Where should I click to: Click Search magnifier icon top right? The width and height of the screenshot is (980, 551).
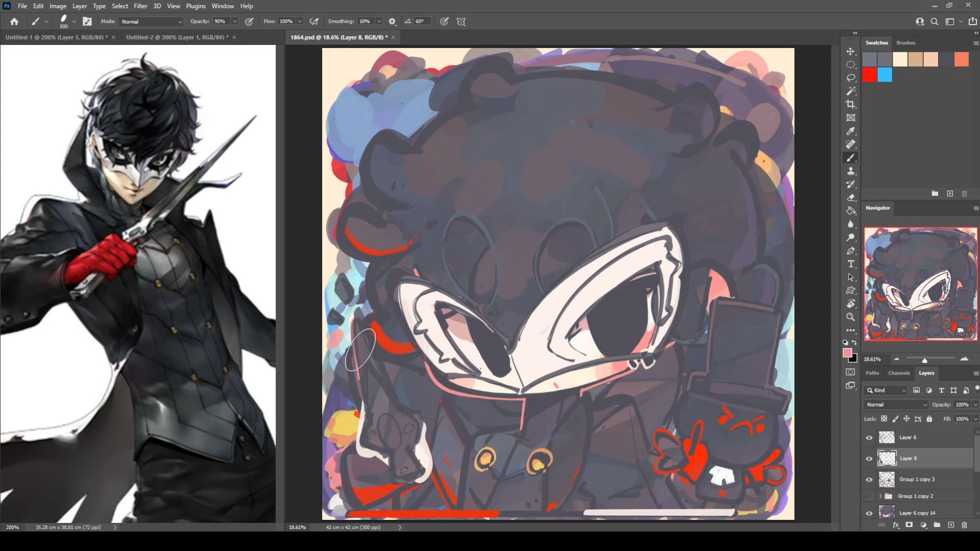(x=934, y=21)
